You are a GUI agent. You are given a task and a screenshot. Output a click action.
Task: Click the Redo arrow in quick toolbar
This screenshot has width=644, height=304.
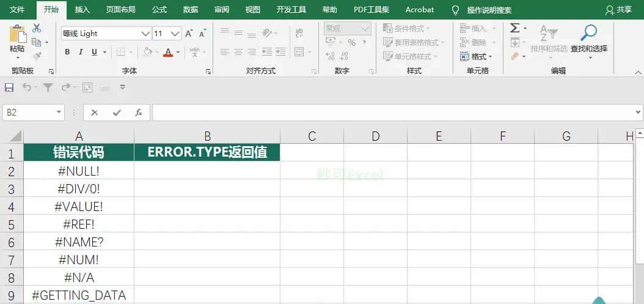pos(65,87)
